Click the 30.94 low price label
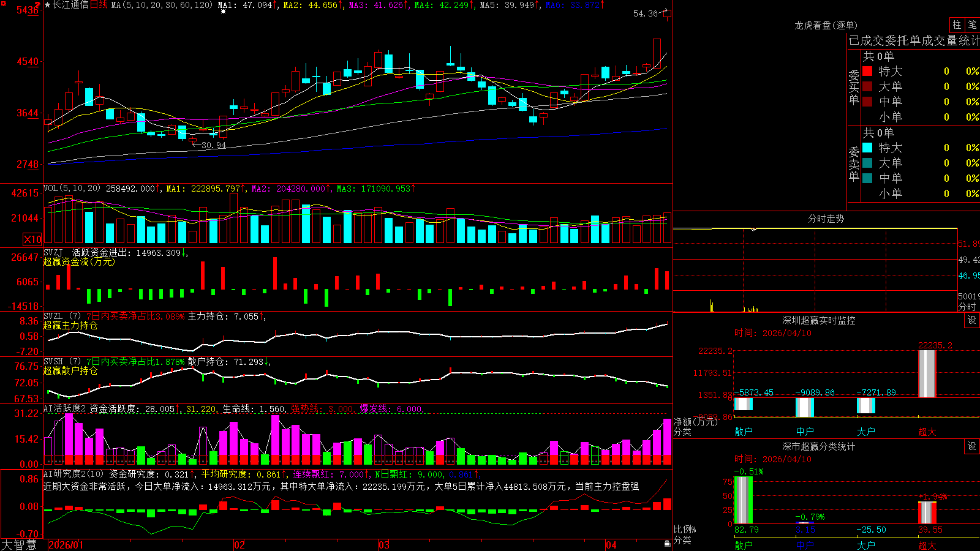Image resolution: width=980 pixels, height=551 pixels. point(214,145)
